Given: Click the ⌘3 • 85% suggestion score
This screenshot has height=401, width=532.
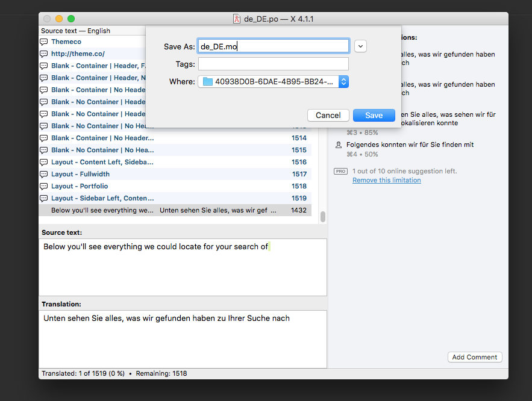Looking at the screenshot, I should (362, 132).
